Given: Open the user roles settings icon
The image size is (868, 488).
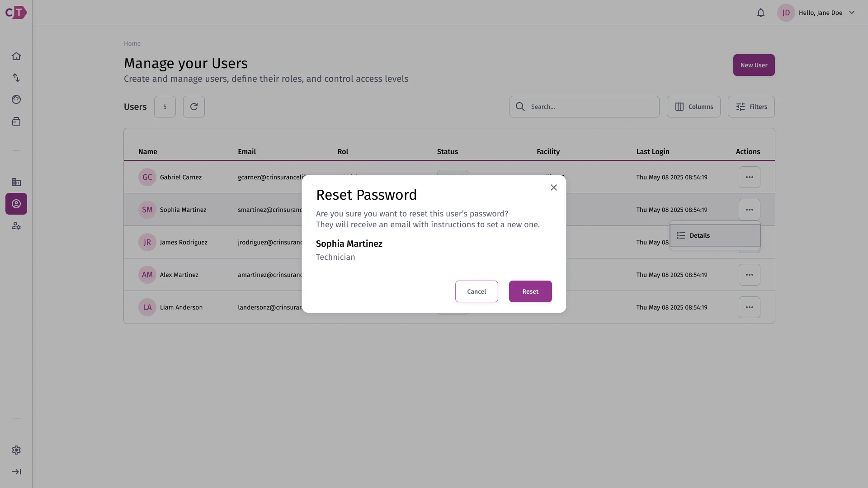Looking at the screenshot, I should coord(16,225).
